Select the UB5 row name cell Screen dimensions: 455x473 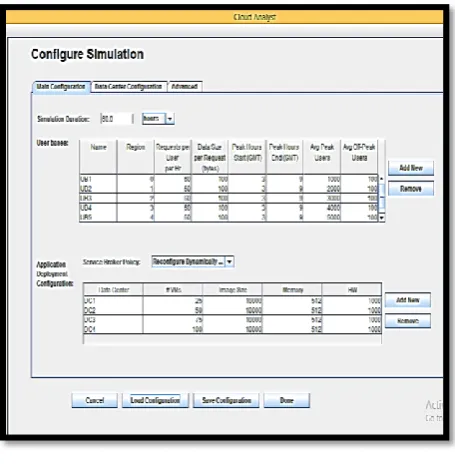98,217
